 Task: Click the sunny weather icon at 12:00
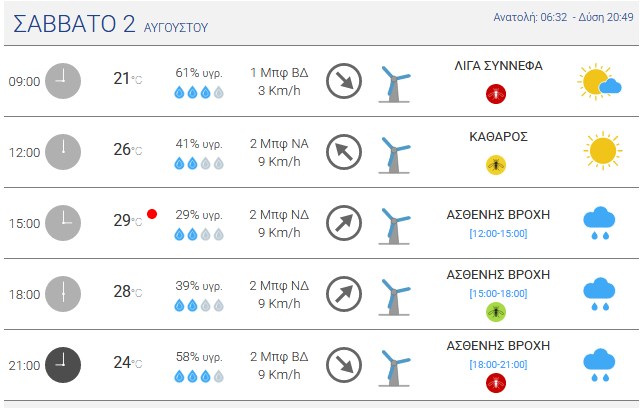click(603, 150)
